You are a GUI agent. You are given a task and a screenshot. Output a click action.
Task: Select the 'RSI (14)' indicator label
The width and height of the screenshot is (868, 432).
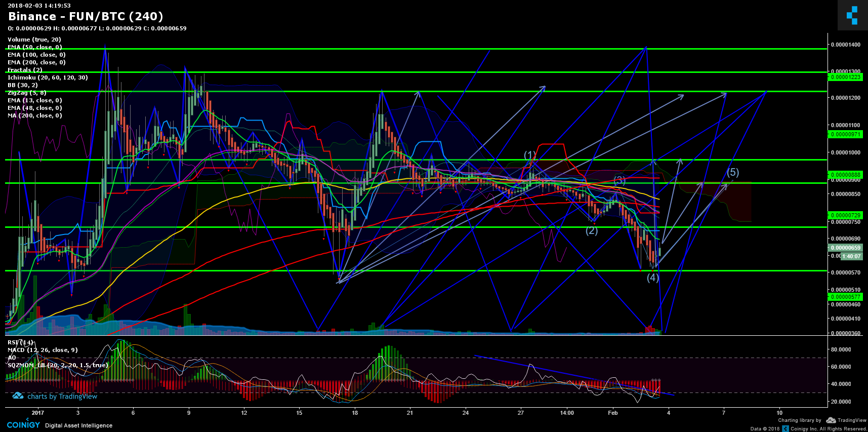coord(20,342)
